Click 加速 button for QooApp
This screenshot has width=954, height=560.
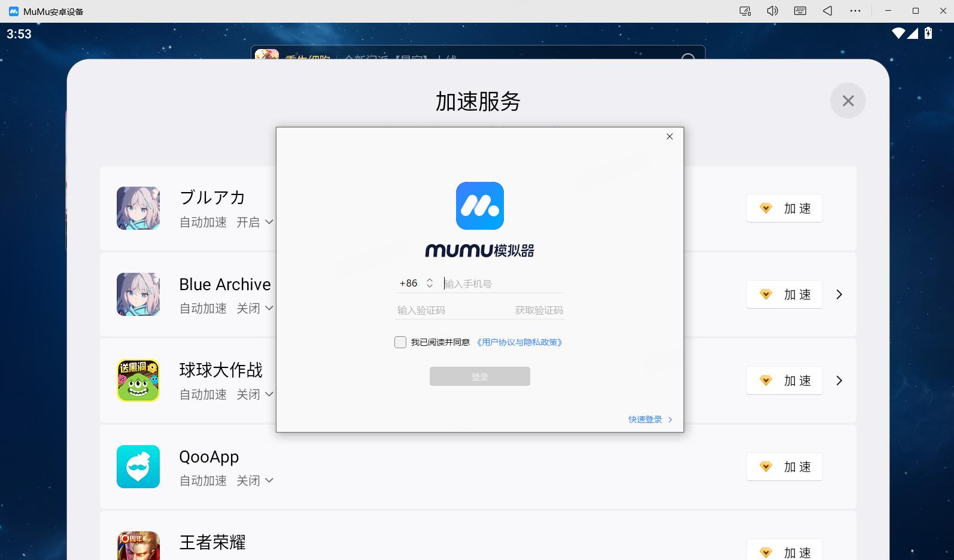[x=784, y=467]
